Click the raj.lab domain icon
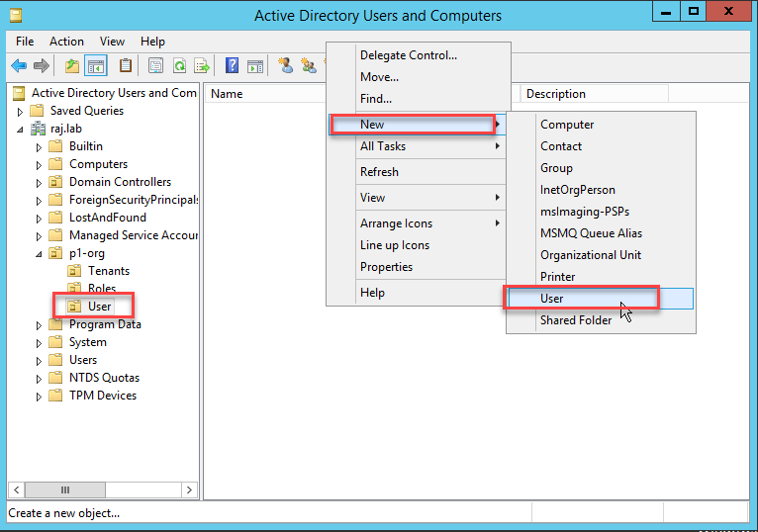 pos(39,129)
